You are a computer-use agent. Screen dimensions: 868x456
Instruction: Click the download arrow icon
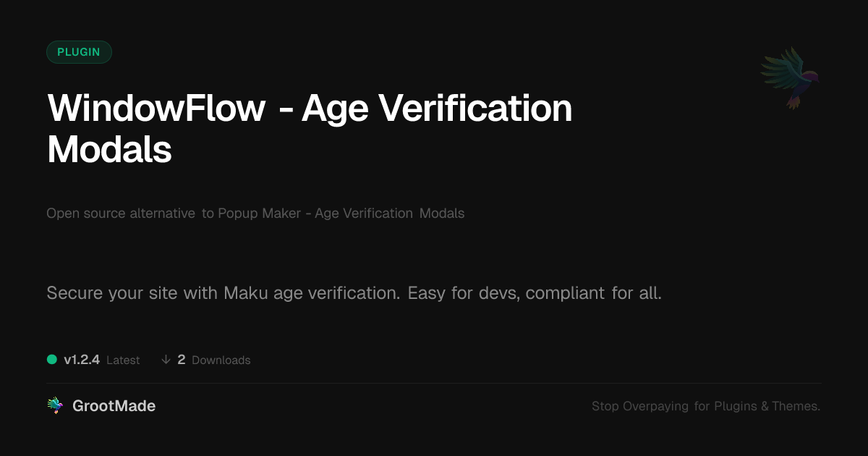click(166, 360)
